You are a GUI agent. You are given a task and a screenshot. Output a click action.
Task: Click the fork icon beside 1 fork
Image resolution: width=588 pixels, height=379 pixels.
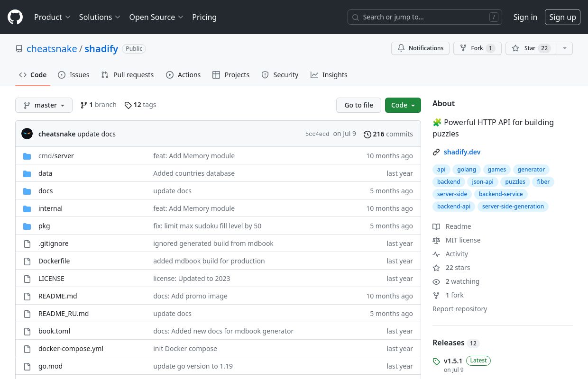(x=436, y=295)
